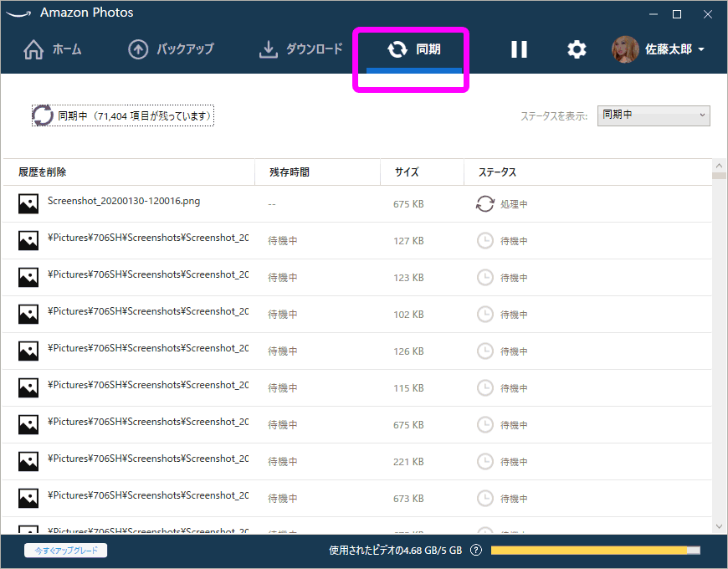
Task: Go to the ホーム tab
Action: 53,49
